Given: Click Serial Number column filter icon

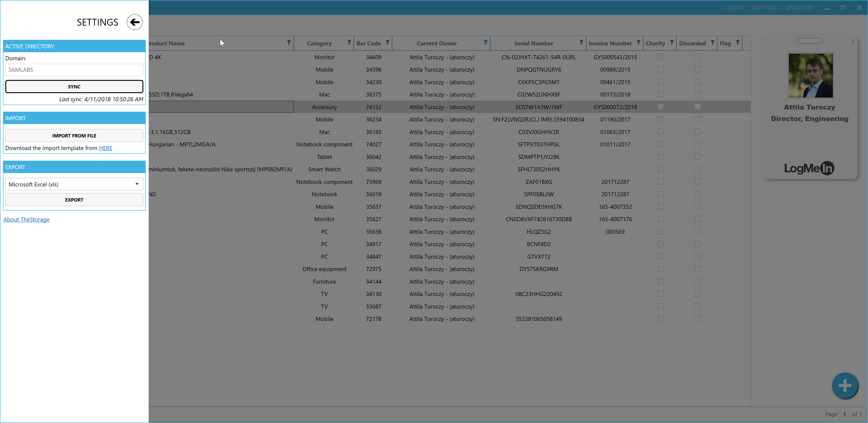Looking at the screenshot, I should click(x=581, y=43).
